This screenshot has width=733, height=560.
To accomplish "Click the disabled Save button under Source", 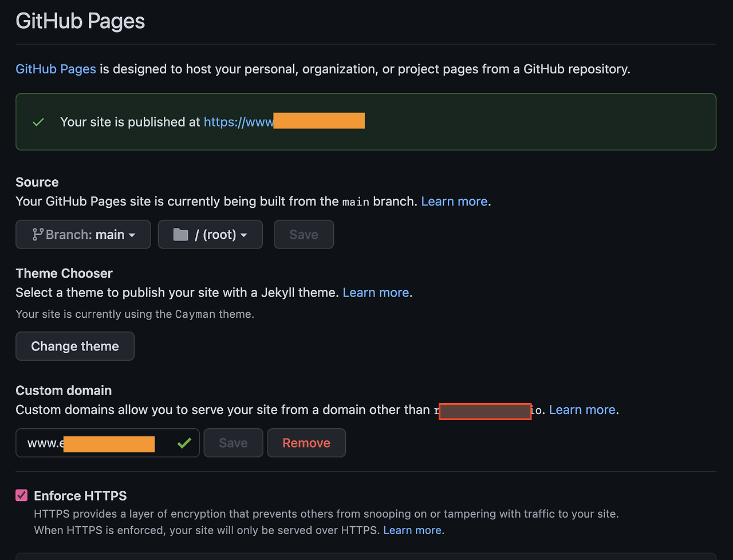I will click(304, 234).
